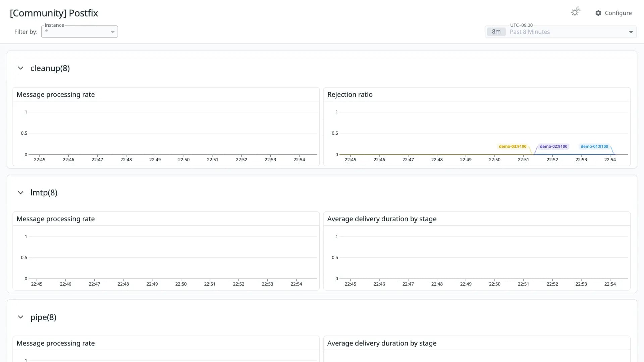The image size is (644, 362).
Task: Click pipe Average delivery duration title
Action: click(382, 343)
